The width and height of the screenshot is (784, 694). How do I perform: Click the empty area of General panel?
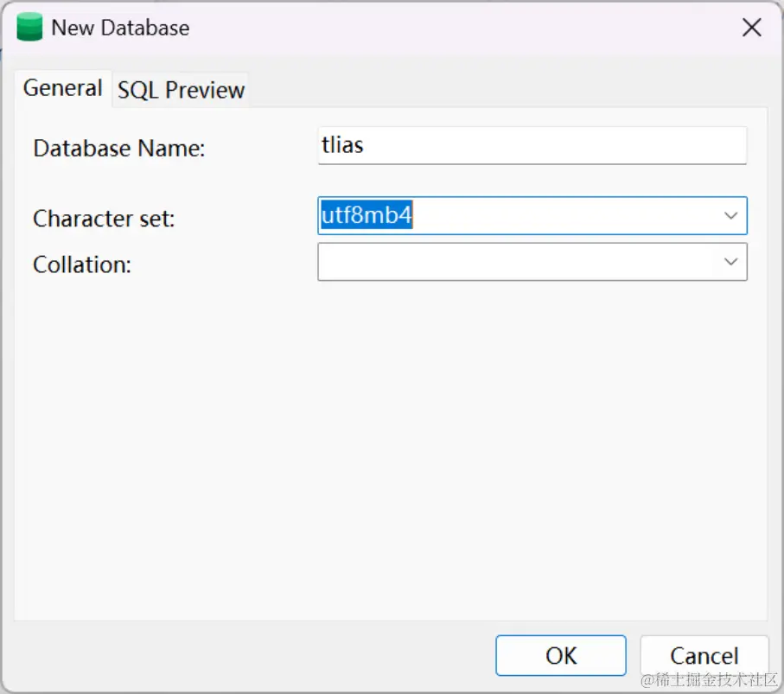click(x=389, y=449)
